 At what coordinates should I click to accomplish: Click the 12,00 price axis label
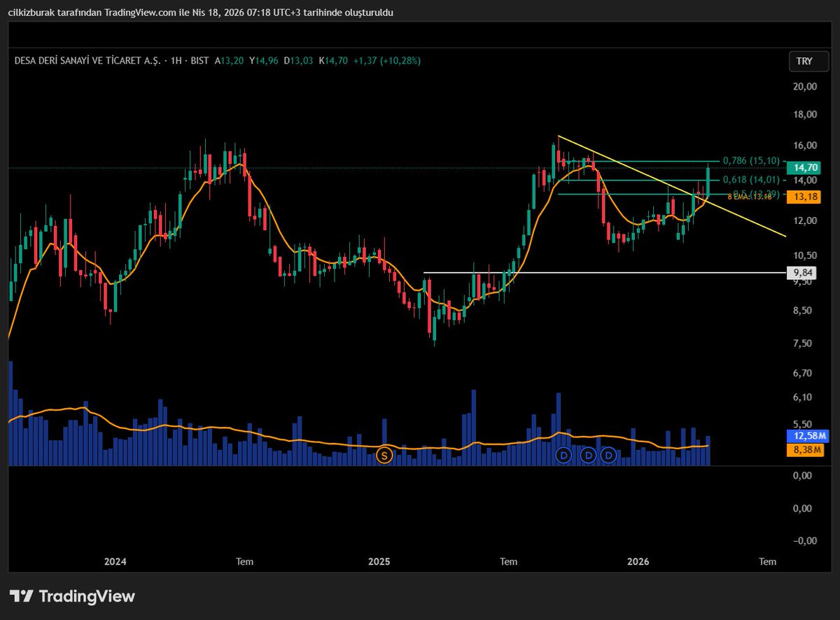(x=805, y=221)
